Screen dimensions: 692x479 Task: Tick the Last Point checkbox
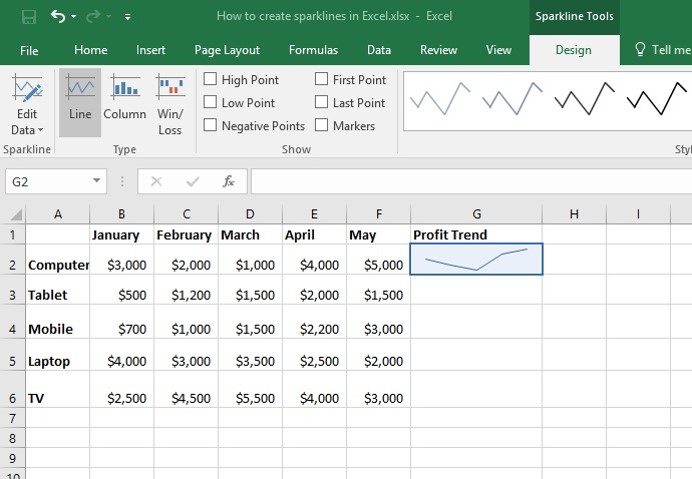[x=321, y=102]
